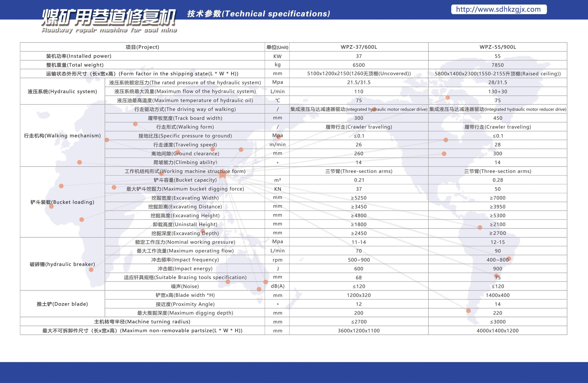Viewport: 588px width, 383px height.
Task: Click the Bucket loading category cell
Action: pos(62,202)
